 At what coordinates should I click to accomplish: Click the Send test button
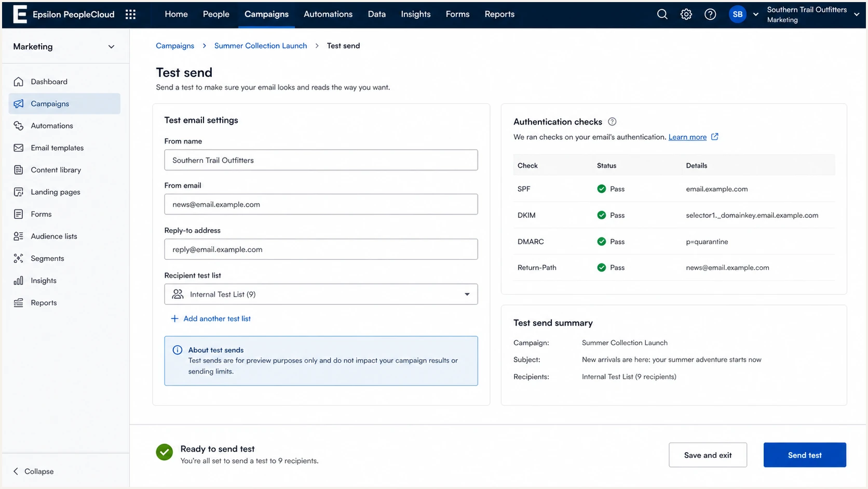point(805,455)
